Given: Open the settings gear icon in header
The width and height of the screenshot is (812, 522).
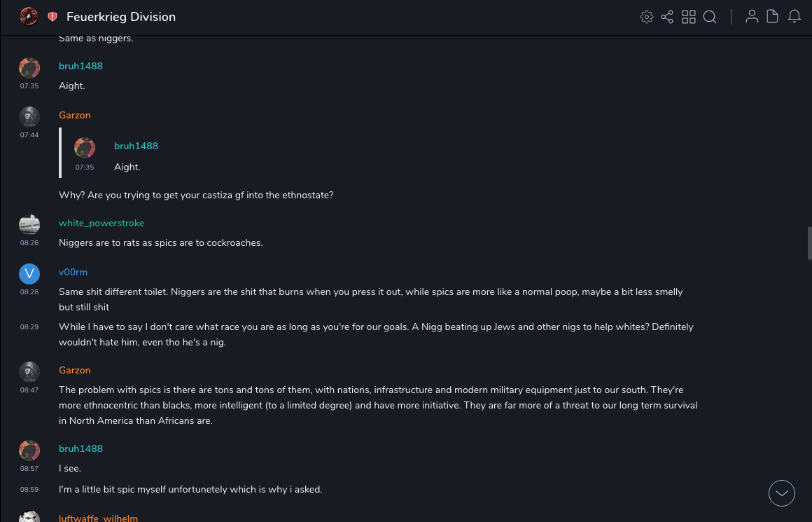Looking at the screenshot, I should (x=647, y=17).
